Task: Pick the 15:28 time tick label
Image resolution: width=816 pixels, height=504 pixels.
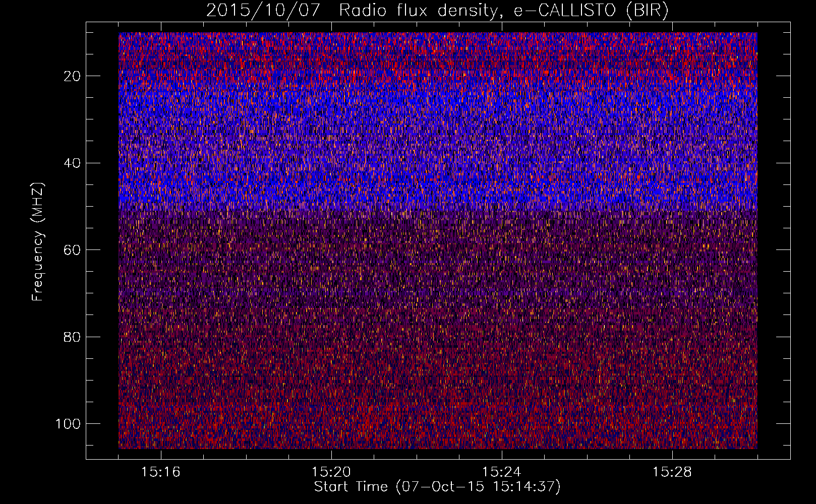Action: (672, 472)
